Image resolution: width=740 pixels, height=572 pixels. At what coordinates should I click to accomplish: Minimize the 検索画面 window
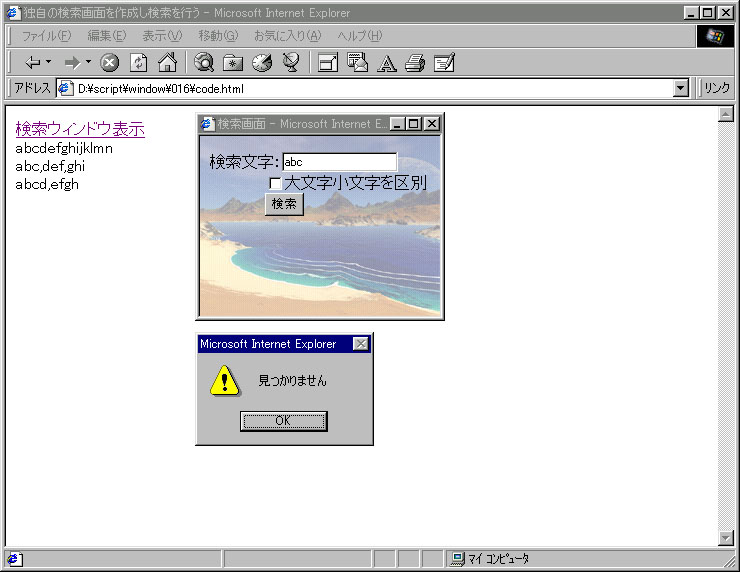(397, 124)
